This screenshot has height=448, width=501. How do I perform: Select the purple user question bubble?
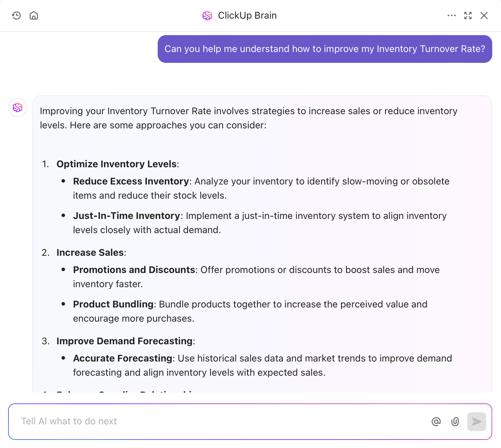[325, 49]
